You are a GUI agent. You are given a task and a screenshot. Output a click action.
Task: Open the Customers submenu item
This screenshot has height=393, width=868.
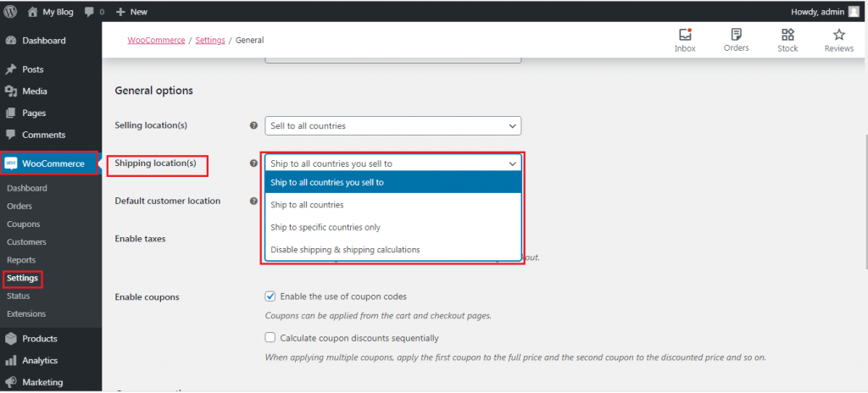click(26, 242)
